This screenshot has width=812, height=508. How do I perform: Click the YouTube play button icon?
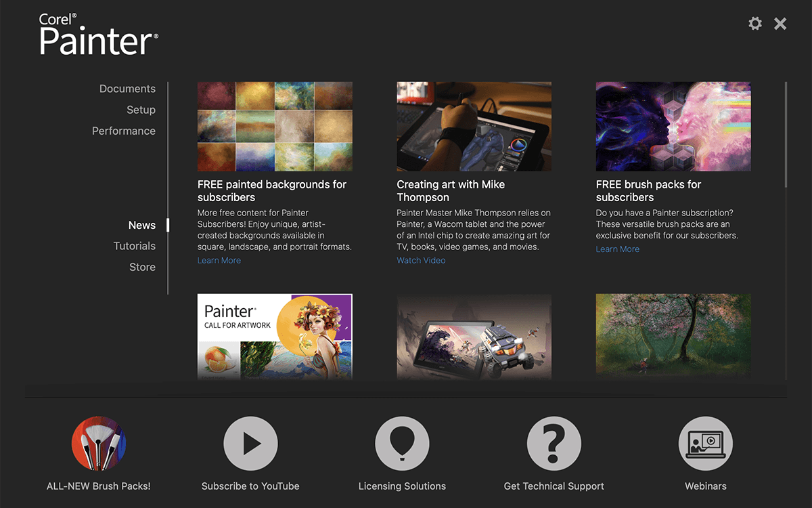250,444
